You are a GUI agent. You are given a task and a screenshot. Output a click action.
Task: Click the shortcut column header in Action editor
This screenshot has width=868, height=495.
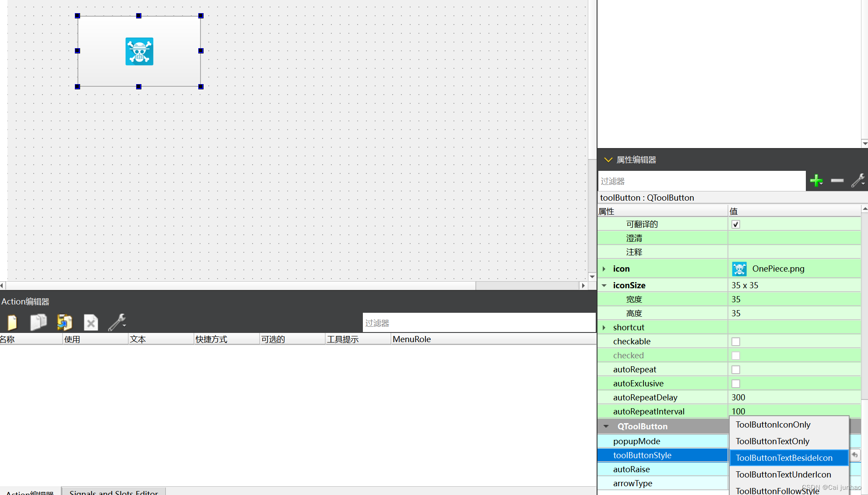coord(226,339)
